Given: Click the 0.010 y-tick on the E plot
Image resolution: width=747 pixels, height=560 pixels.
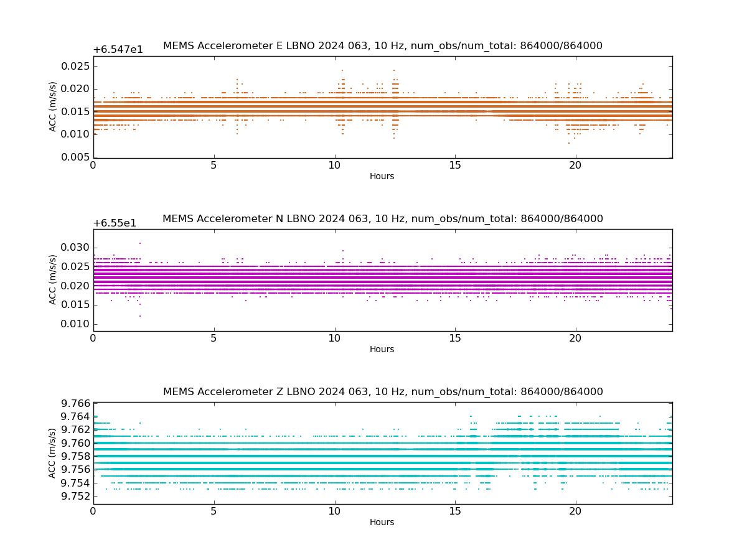Looking at the screenshot, I should 75,134.
